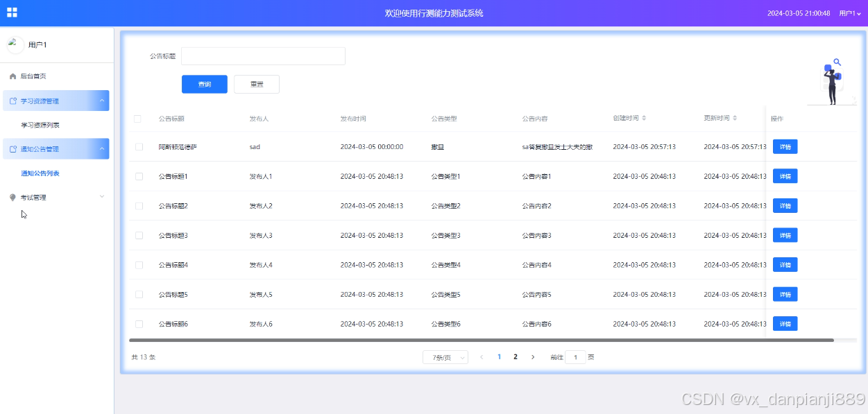Go to previous page with left arrow
The height and width of the screenshot is (414, 868).
(x=482, y=357)
